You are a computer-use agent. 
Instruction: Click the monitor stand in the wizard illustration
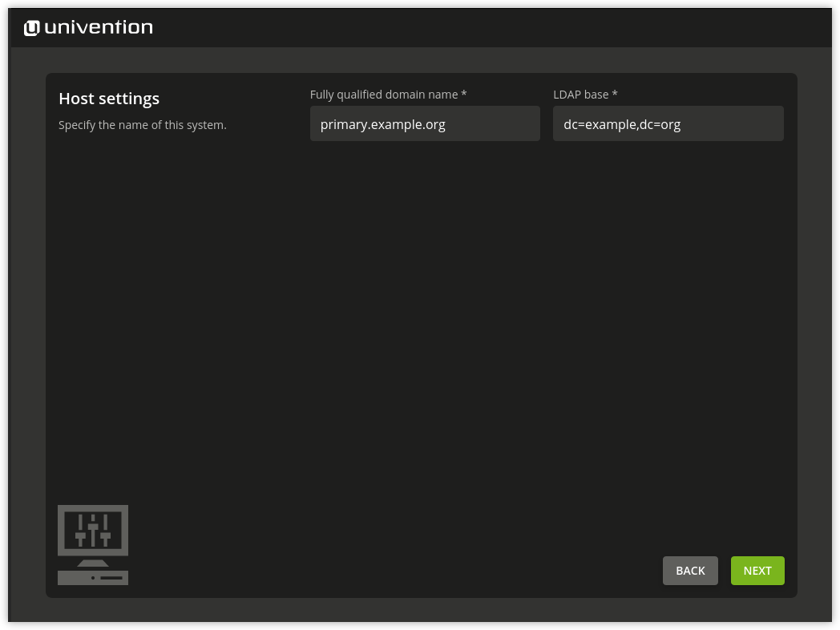coord(93,563)
